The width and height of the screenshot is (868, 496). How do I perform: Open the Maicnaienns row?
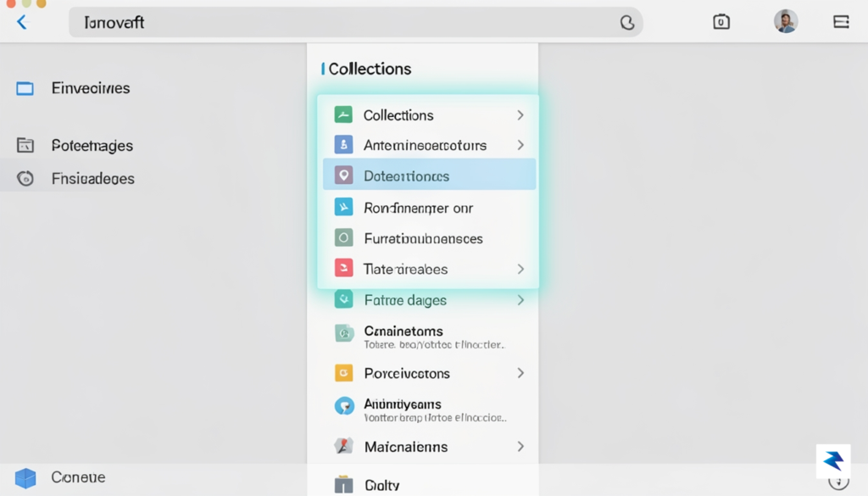coord(429,446)
